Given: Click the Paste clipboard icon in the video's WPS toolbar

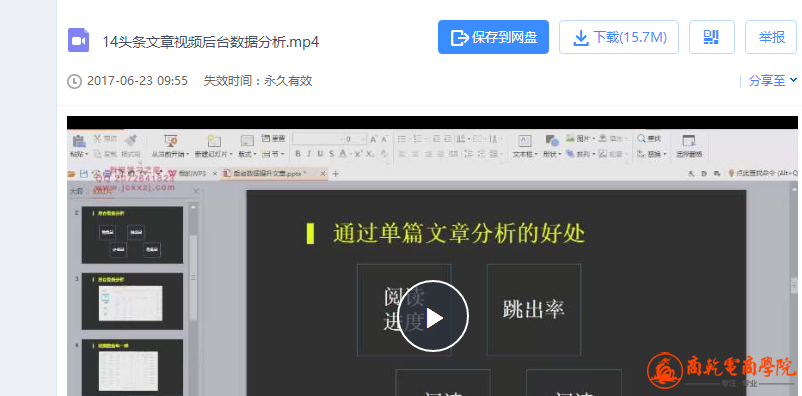Looking at the screenshot, I should [79, 141].
